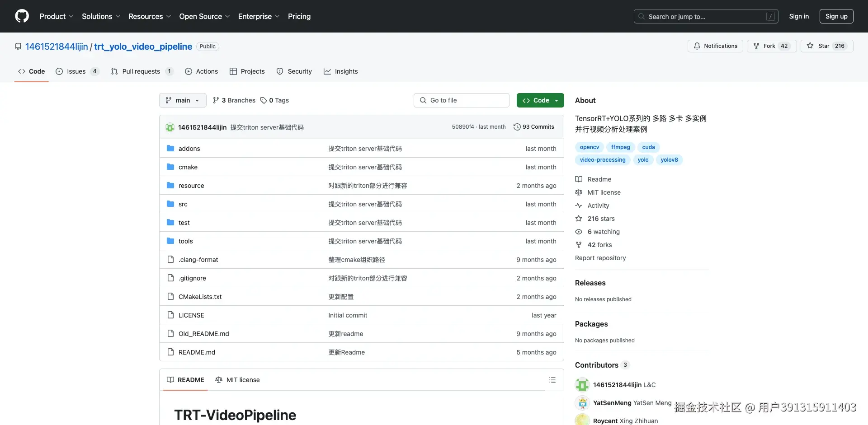Click the repository icon beside the owner name

[18, 47]
